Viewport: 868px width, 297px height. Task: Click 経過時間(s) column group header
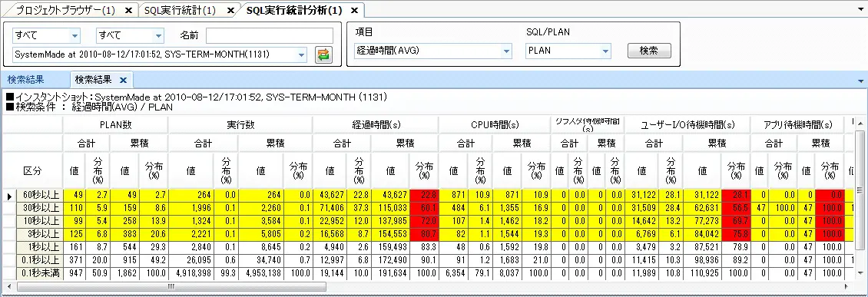[x=376, y=125]
